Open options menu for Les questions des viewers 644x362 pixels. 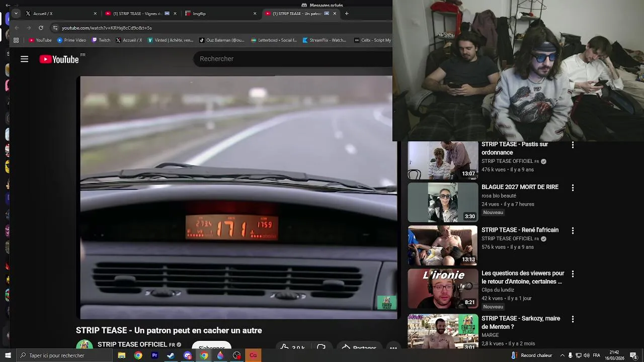coord(573,274)
